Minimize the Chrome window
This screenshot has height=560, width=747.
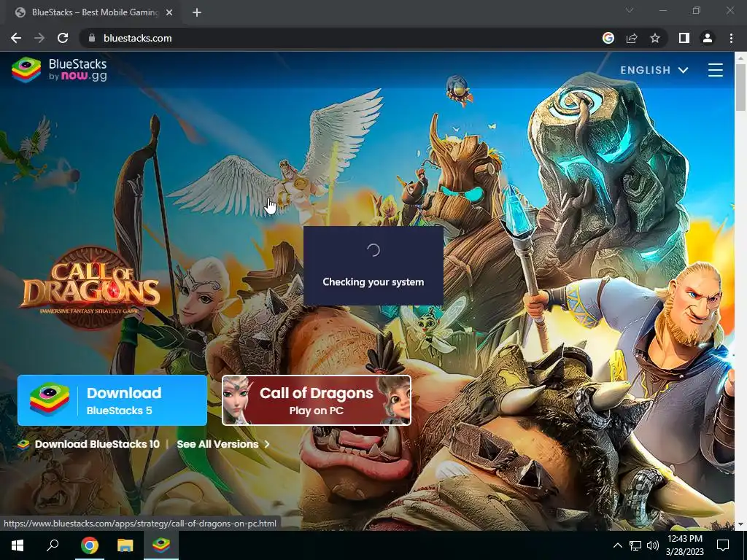pos(662,10)
